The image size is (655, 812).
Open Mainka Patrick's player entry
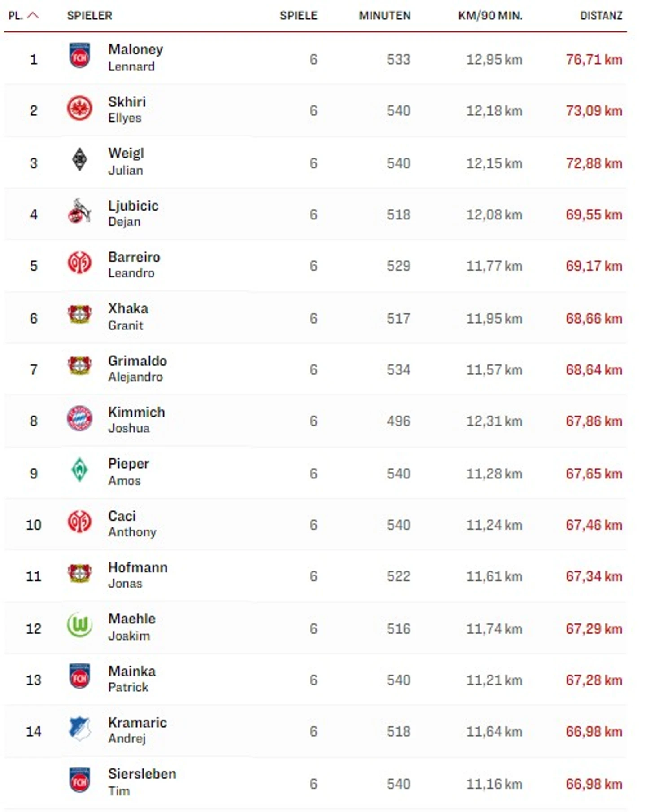[x=131, y=679]
